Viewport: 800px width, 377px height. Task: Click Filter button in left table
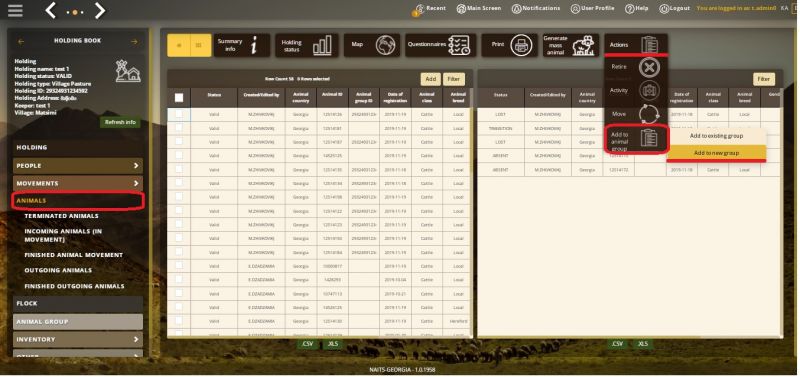coord(454,79)
